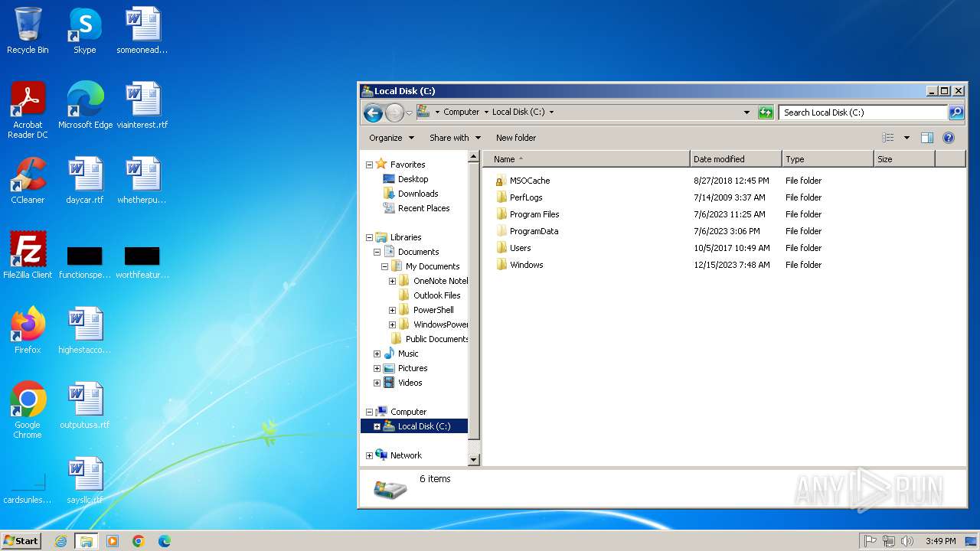
Task: Select Outlook Files folder in tree
Action: click(430, 295)
